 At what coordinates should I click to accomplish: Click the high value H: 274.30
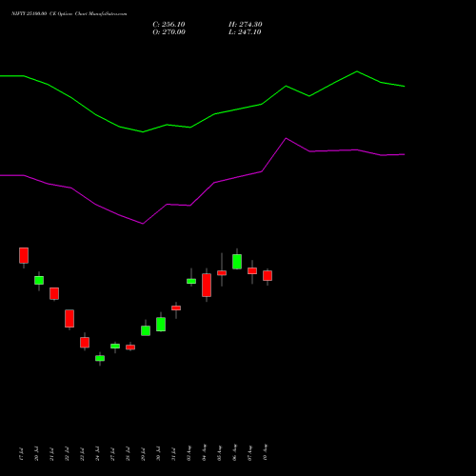[x=246, y=25]
